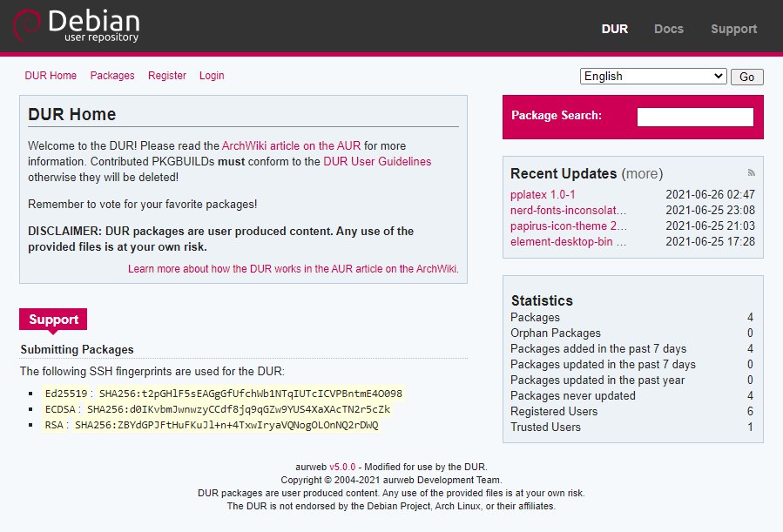Open the Login page link
This screenshot has width=783, height=532.
point(212,76)
